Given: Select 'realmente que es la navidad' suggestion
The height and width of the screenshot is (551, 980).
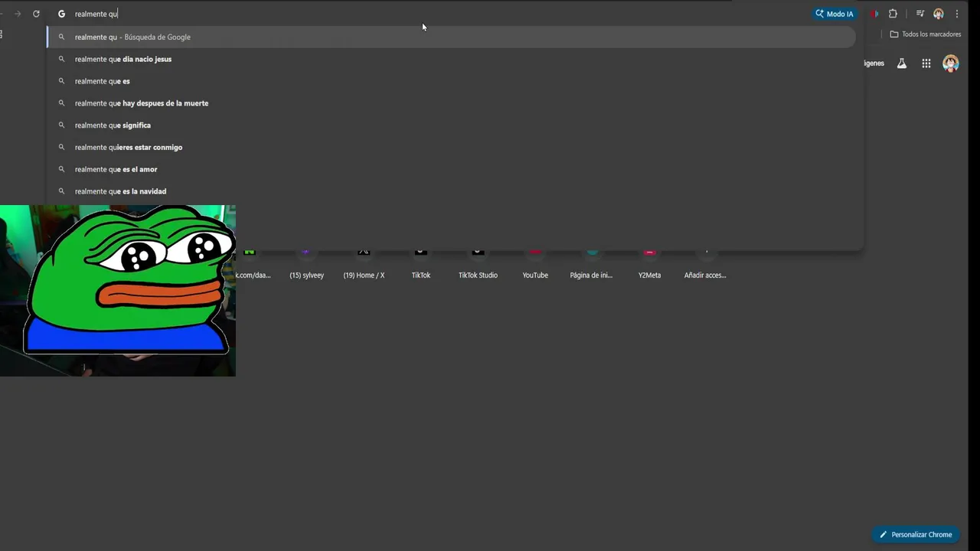Looking at the screenshot, I should point(451,191).
